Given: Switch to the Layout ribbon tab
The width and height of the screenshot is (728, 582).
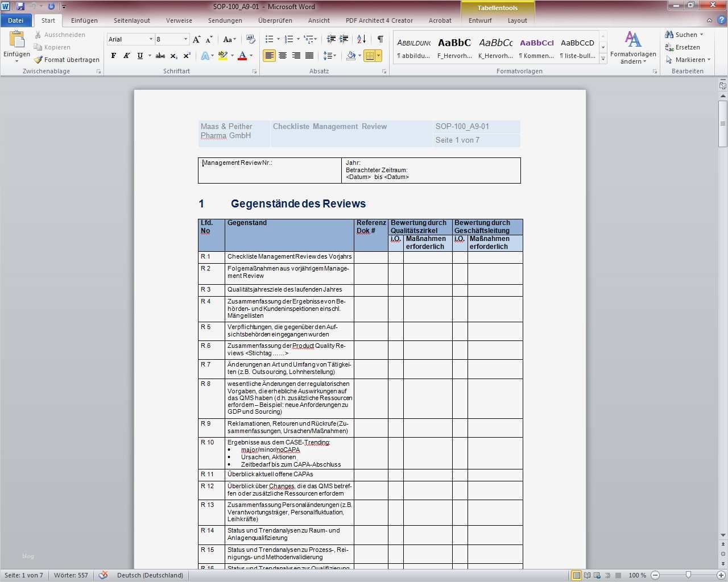Looking at the screenshot, I should point(517,20).
